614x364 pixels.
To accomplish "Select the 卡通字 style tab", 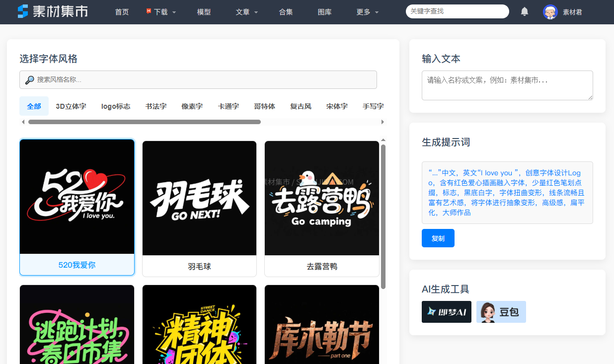I will click(x=228, y=106).
